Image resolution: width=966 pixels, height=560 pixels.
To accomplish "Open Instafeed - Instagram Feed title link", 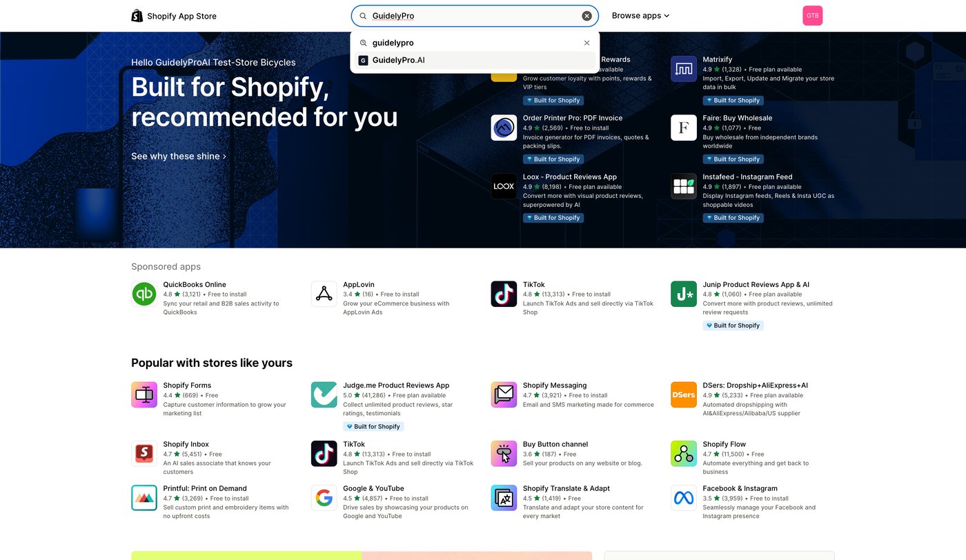I will [747, 177].
